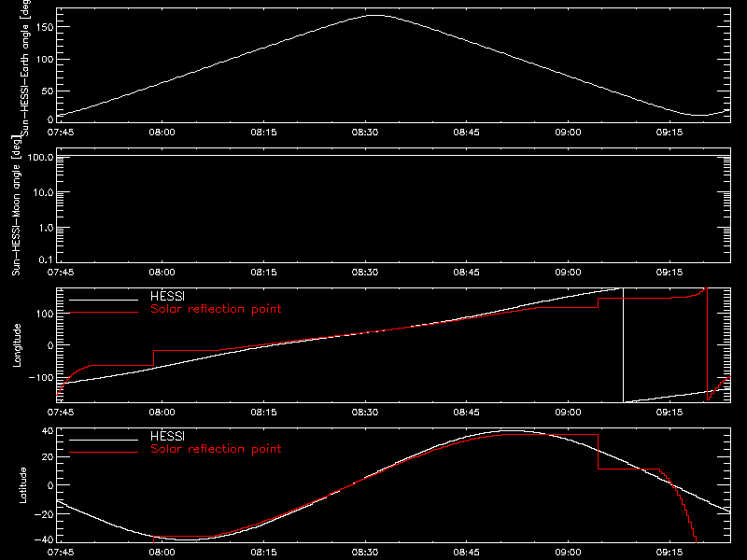Click the 07:45 time label under the Latitude plot
This screenshot has width=747, height=560.
61,553
